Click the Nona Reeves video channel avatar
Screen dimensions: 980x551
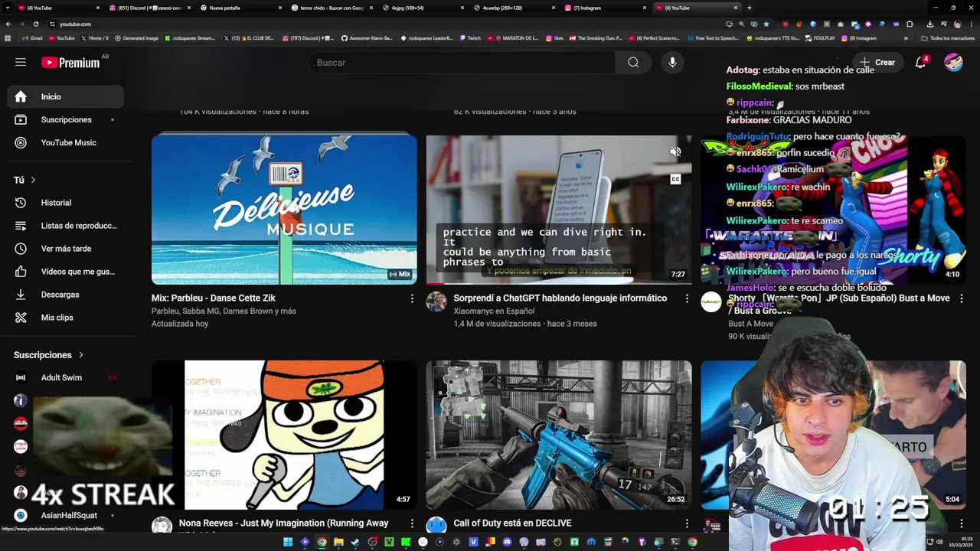click(162, 527)
